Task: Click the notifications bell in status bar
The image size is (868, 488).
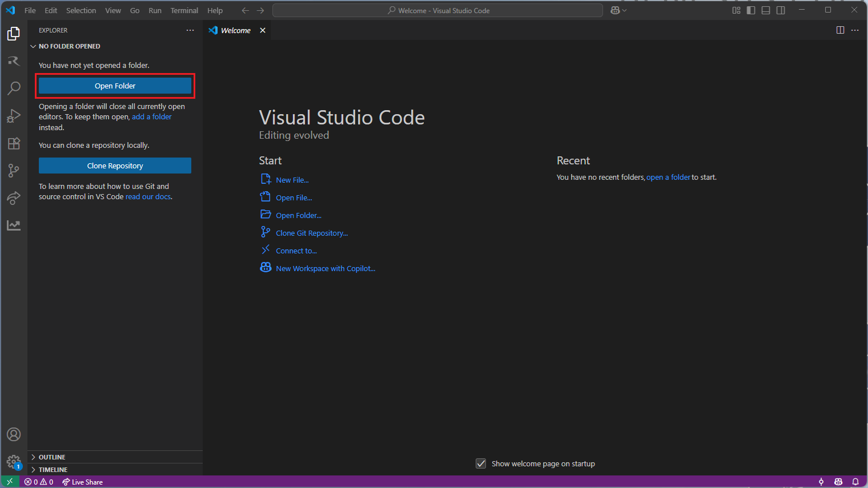Action: click(x=855, y=482)
